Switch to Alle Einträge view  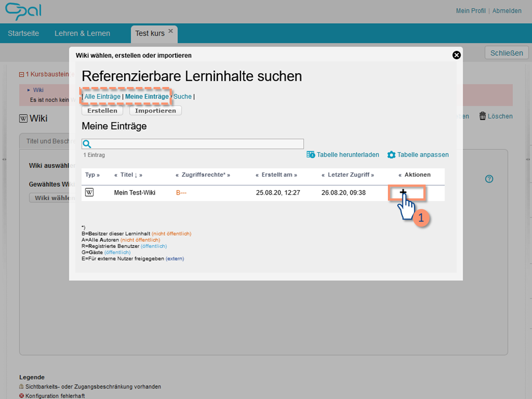coord(103,96)
